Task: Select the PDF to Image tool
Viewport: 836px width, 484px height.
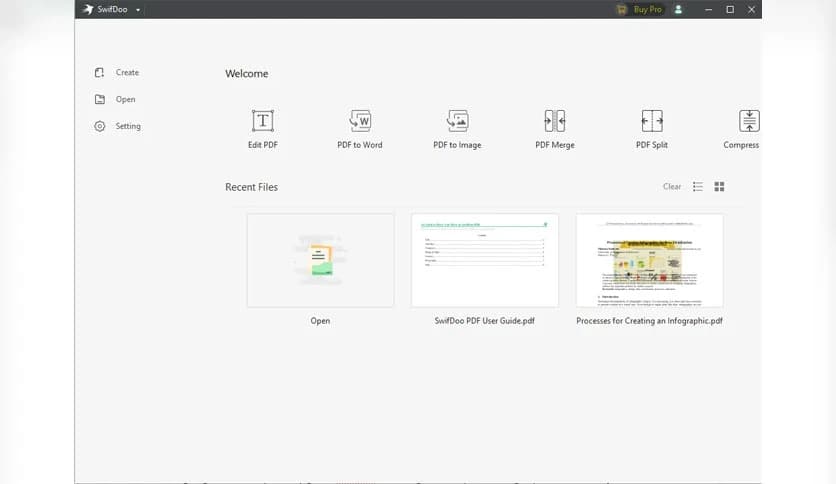Action: click(457, 122)
